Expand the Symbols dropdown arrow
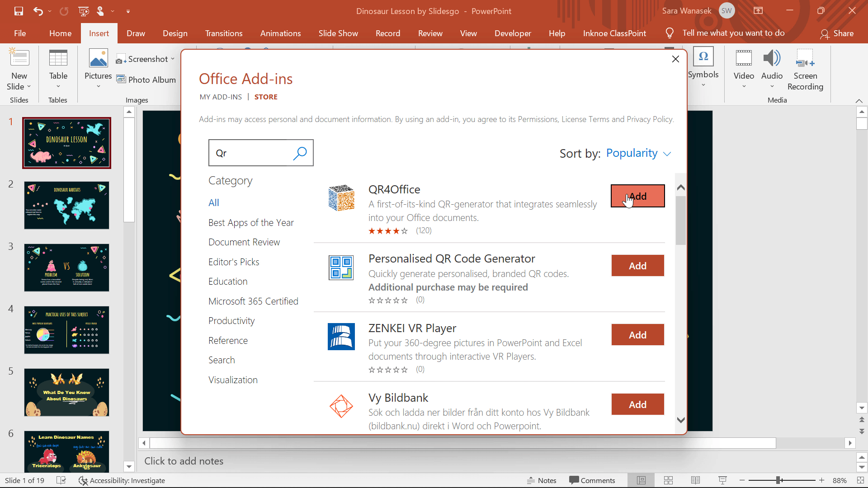The height and width of the screenshot is (488, 868). point(703,85)
